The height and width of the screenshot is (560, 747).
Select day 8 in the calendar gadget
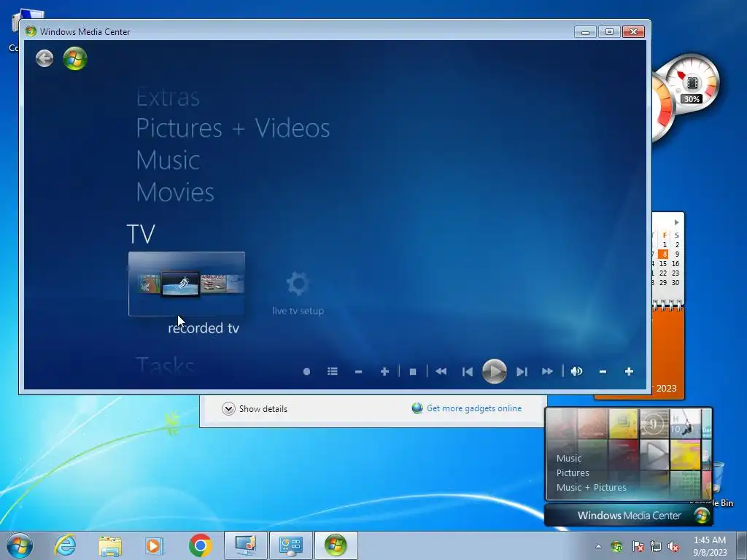coord(663,254)
